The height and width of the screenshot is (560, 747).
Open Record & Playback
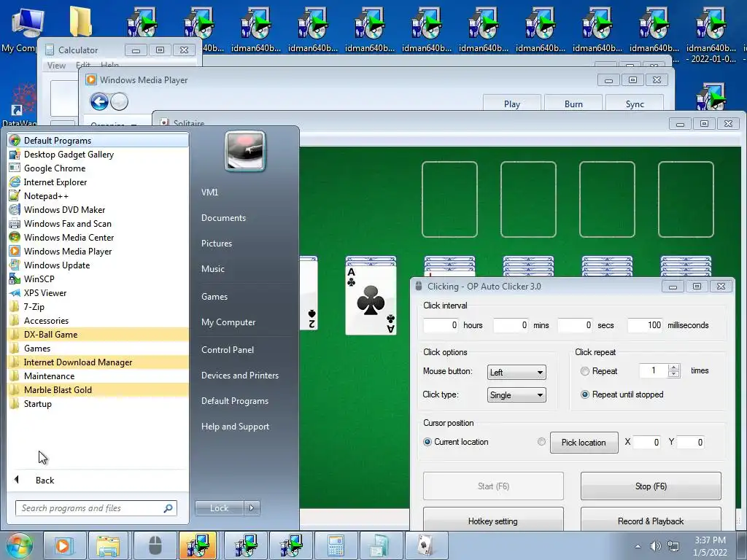(x=651, y=521)
